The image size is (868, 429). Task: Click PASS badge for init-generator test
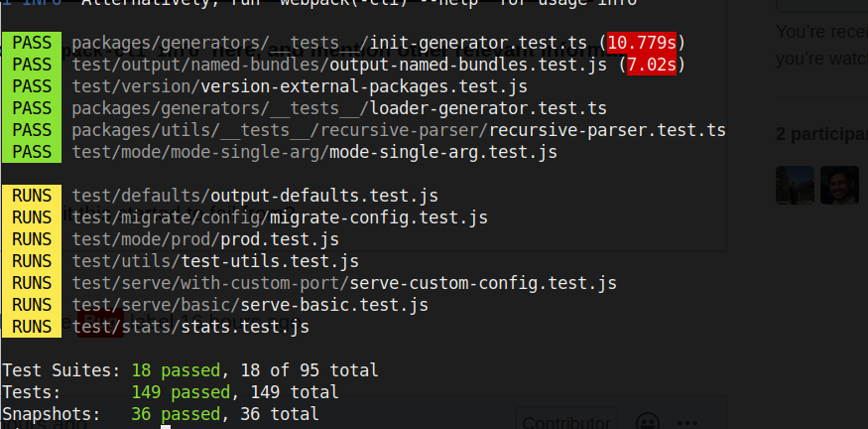pyautogui.click(x=32, y=43)
